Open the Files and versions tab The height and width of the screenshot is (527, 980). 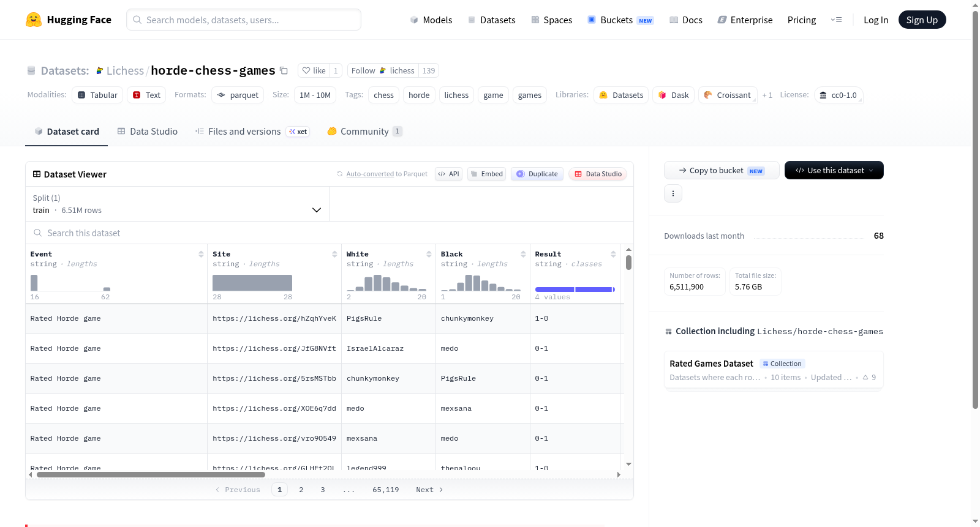(x=252, y=132)
